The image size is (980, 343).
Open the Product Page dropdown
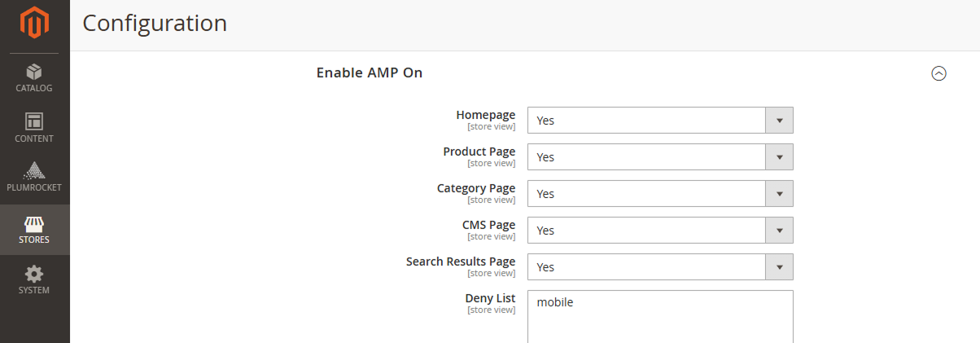[660, 156]
